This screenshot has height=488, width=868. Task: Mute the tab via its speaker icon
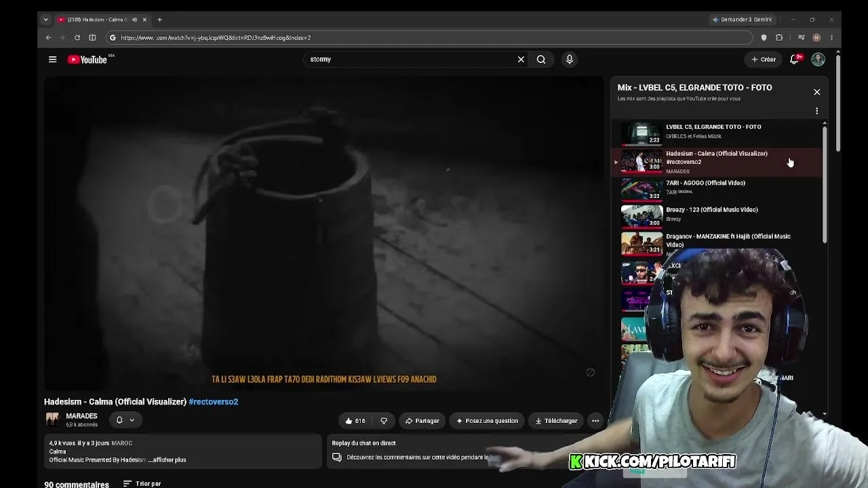[x=134, y=20]
